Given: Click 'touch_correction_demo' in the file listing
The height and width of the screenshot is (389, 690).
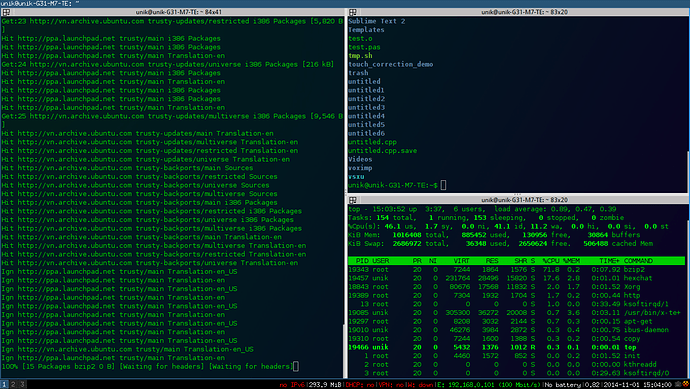Looking at the screenshot, I should [x=391, y=64].
